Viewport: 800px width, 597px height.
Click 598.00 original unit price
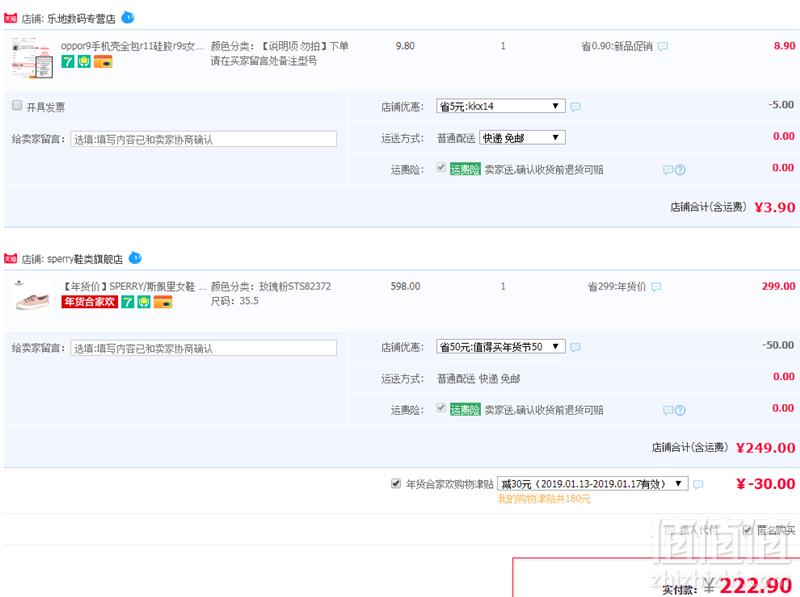(405, 286)
